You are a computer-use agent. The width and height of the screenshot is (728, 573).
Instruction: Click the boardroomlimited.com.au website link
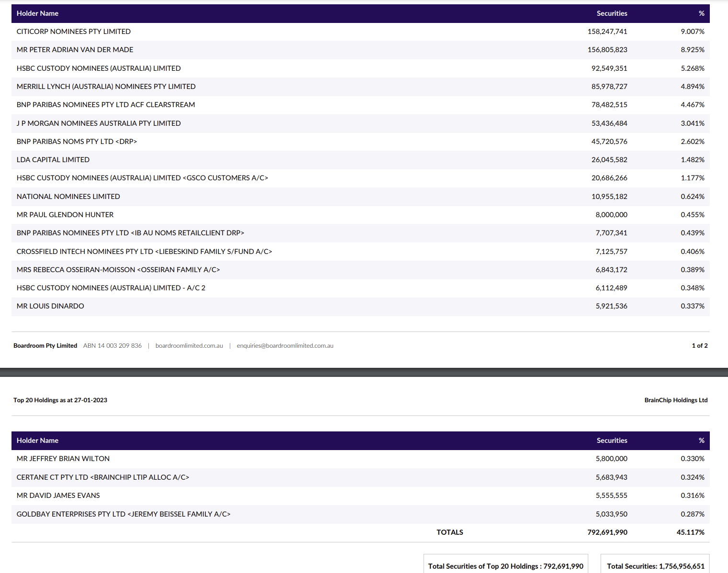[x=189, y=346]
